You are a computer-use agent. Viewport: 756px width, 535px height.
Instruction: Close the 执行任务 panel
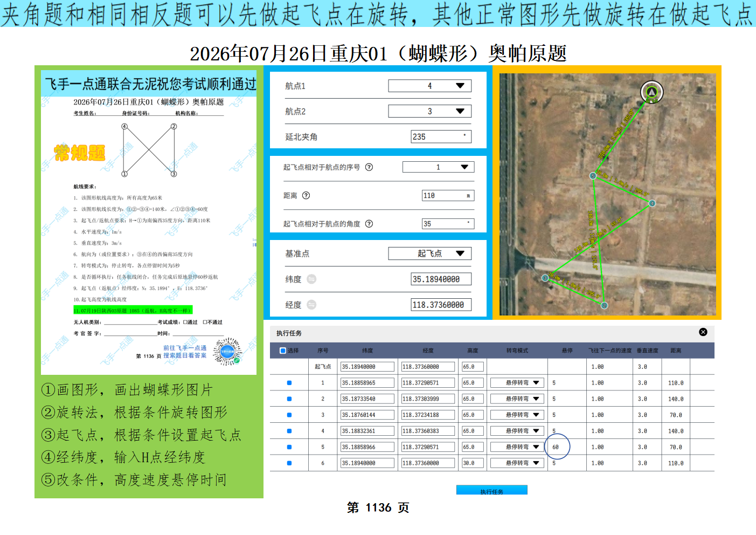[703, 332]
